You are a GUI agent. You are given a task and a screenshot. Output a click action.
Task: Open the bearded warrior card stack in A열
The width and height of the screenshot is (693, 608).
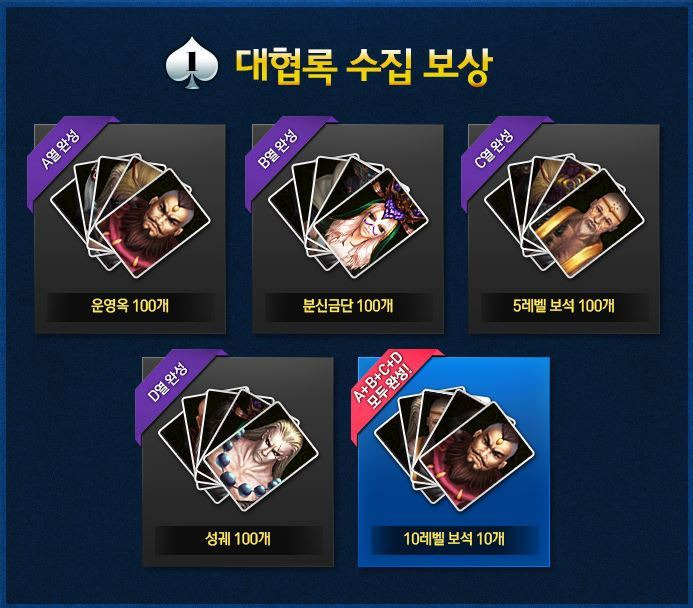[152, 223]
